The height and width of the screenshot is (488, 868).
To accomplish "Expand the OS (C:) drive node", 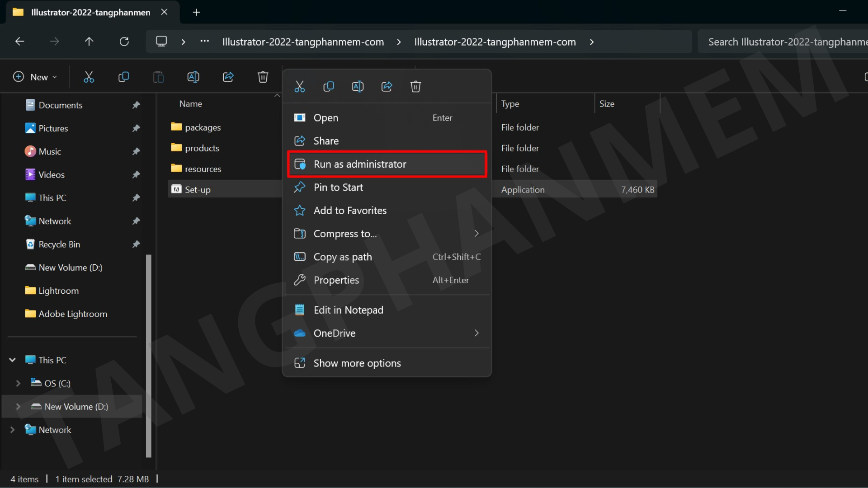I will click(18, 383).
